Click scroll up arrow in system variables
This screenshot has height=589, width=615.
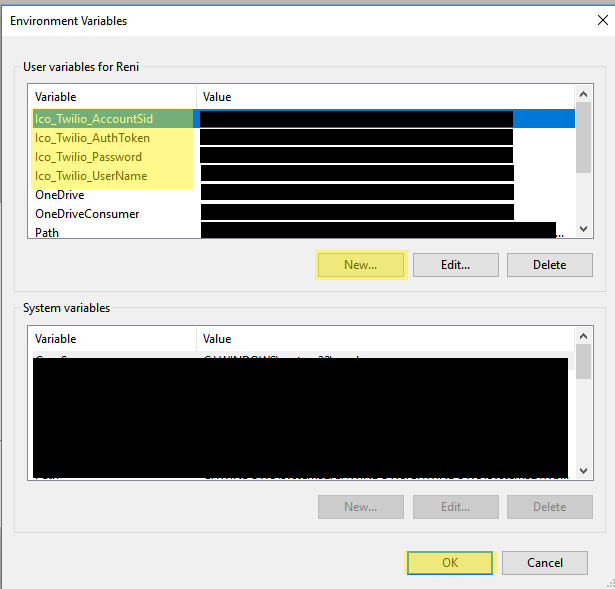coord(584,339)
